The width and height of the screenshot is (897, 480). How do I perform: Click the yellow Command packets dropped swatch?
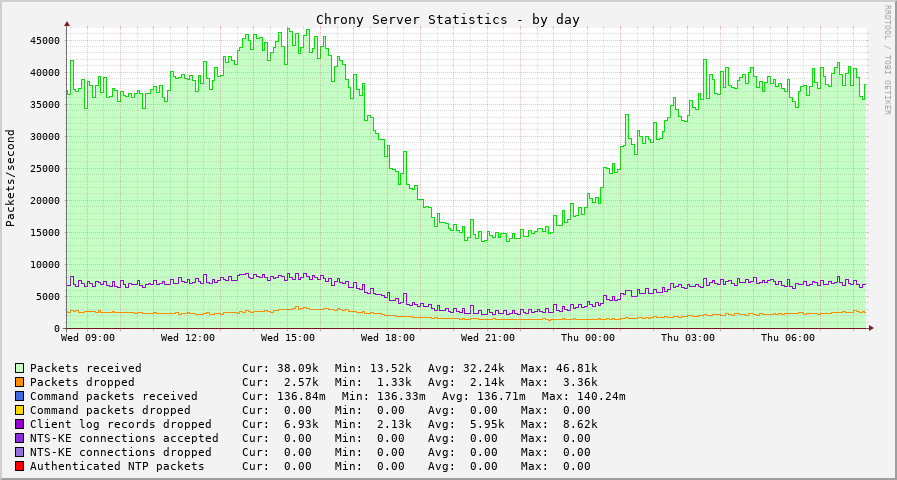[x=19, y=410]
